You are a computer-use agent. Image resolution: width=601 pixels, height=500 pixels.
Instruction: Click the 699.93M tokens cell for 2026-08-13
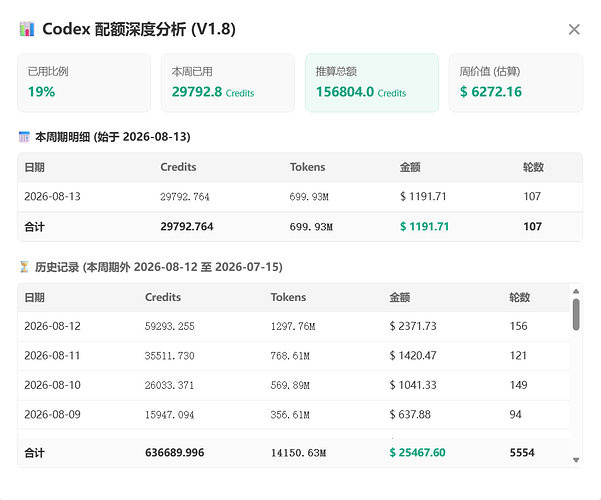pos(309,197)
